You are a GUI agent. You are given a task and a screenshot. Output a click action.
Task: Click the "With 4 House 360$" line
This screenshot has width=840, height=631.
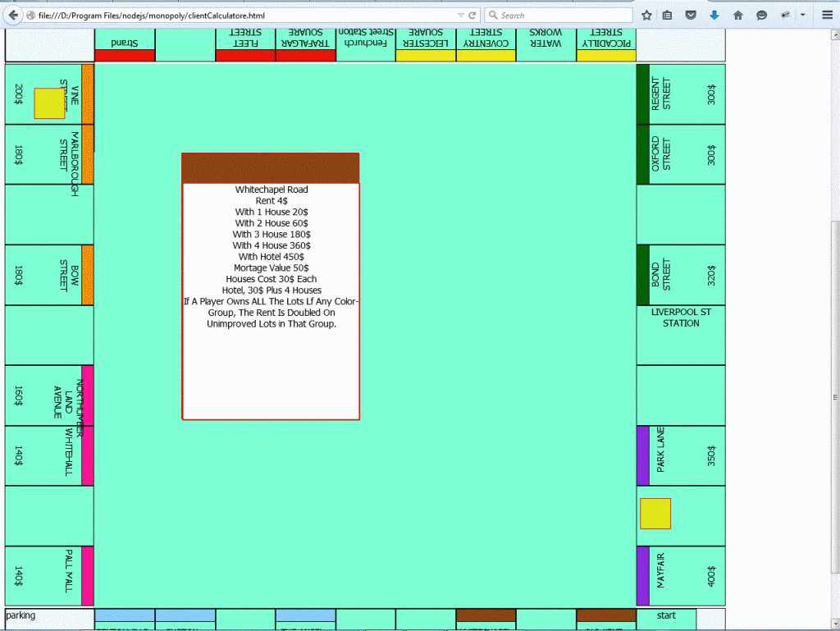271,245
